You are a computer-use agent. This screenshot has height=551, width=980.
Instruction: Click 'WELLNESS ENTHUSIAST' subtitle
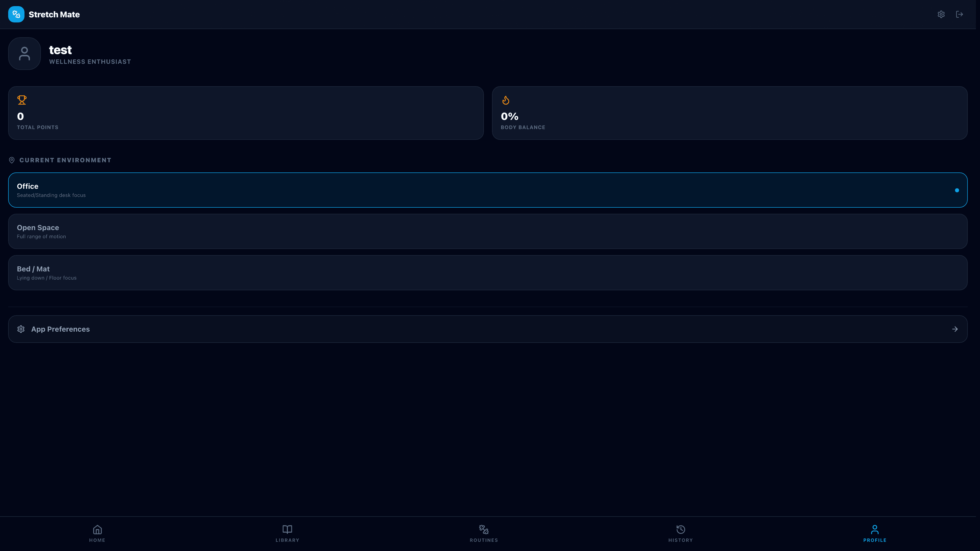coord(90,61)
